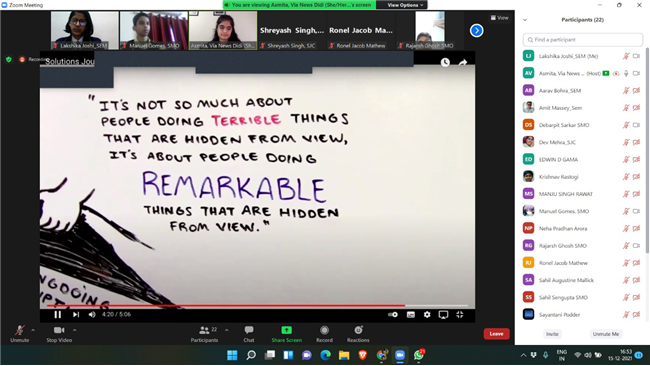650x366 pixels.
Task: Click the red Leave button
Action: (x=496, y=334)
